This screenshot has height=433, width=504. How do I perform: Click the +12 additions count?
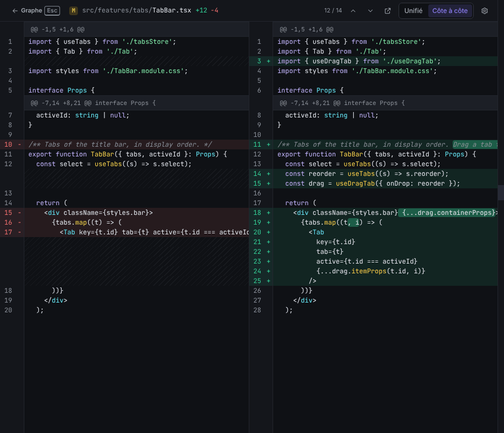coord(201,10)
